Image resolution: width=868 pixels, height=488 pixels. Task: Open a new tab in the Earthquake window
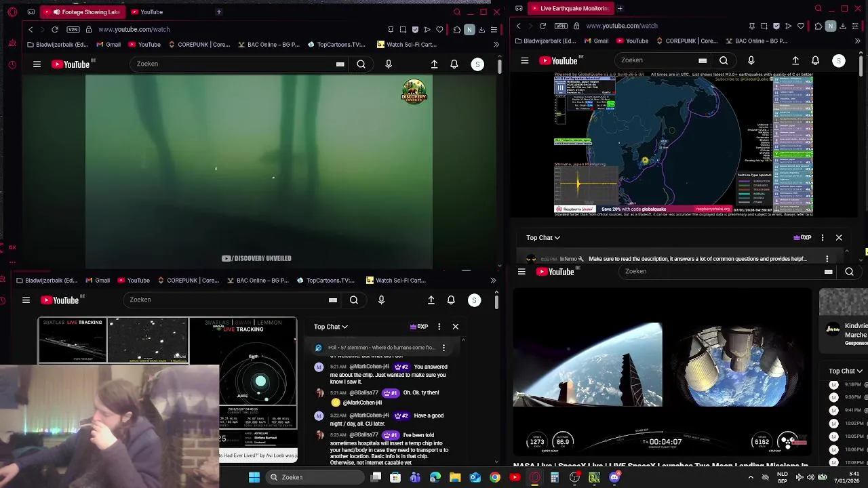[x=620, y=8]
